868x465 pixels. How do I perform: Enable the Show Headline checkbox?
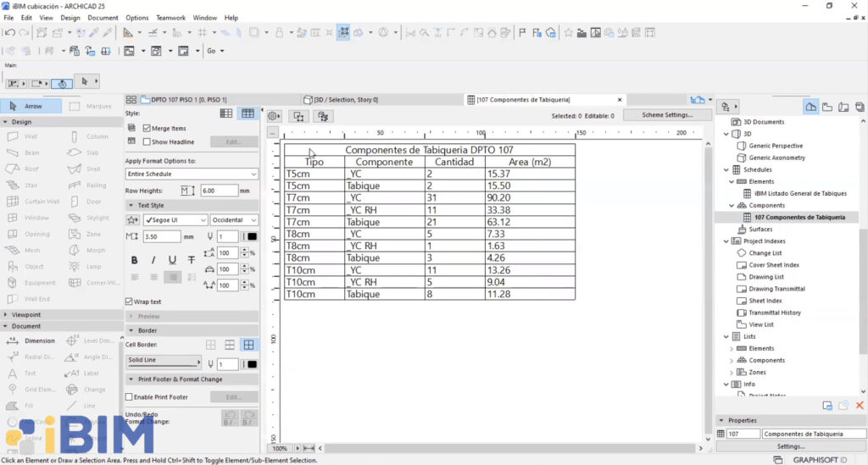tap(147, 141)
